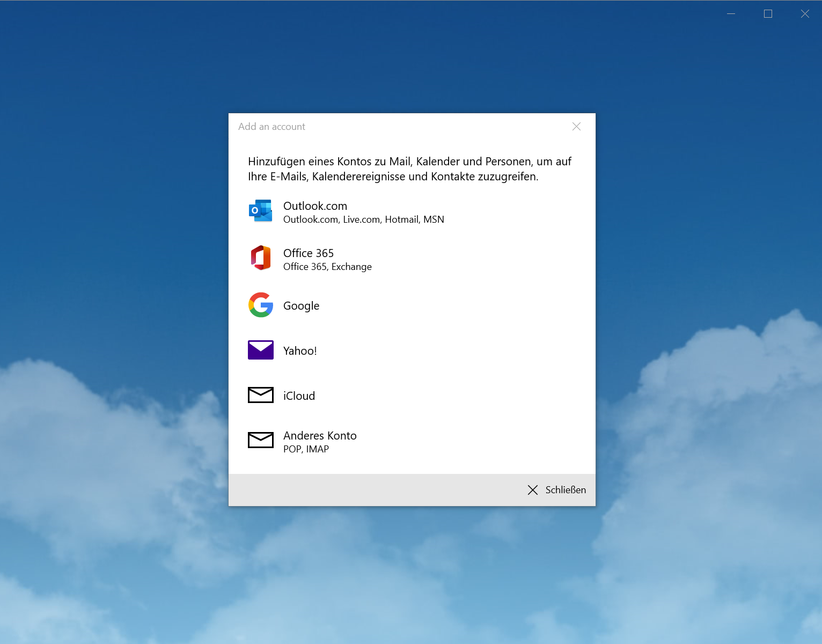
Task: Click subtitle POP, IMAP
Action: (306, 449)
